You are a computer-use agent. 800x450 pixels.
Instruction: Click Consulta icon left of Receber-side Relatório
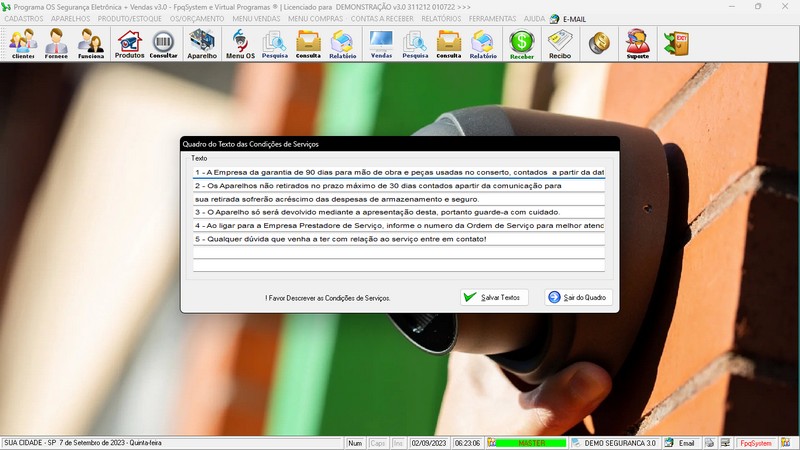tap(448, 44)
